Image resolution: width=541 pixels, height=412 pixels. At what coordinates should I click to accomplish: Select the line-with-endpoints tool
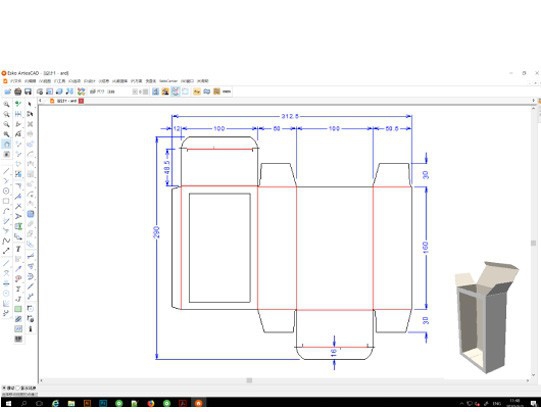click(6, 251)
